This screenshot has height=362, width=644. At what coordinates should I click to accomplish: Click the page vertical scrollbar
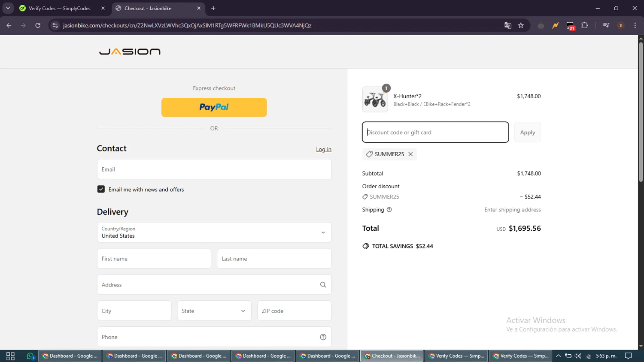(x=641, y=112)
